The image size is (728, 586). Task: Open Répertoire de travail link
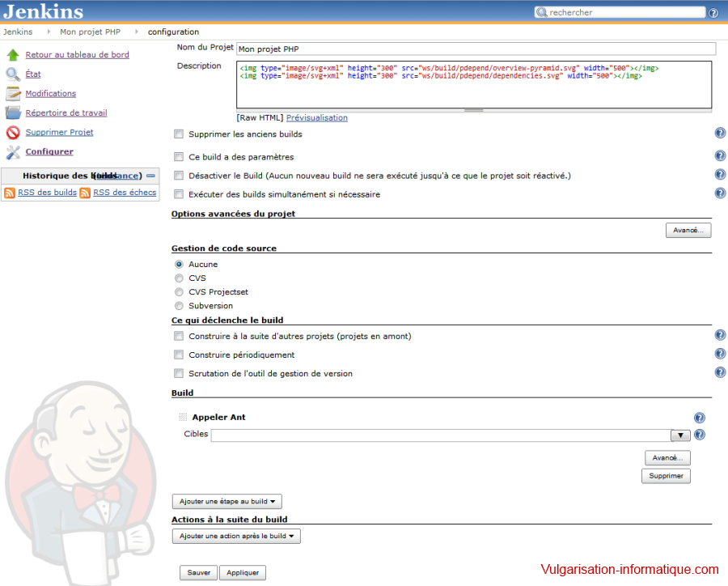(x=66, y=113)
